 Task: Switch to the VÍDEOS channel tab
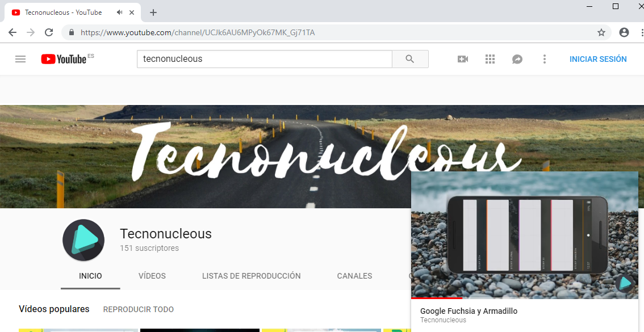tap(152, 276)
